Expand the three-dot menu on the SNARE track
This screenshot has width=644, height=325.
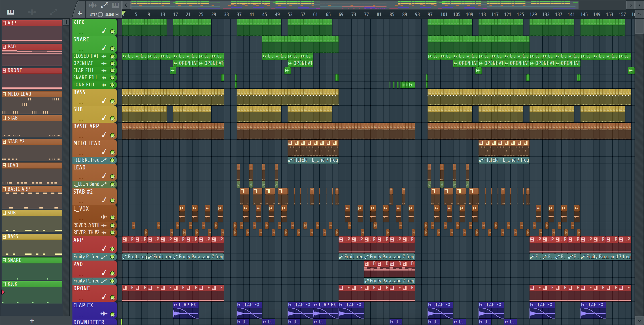pos(81,50)
